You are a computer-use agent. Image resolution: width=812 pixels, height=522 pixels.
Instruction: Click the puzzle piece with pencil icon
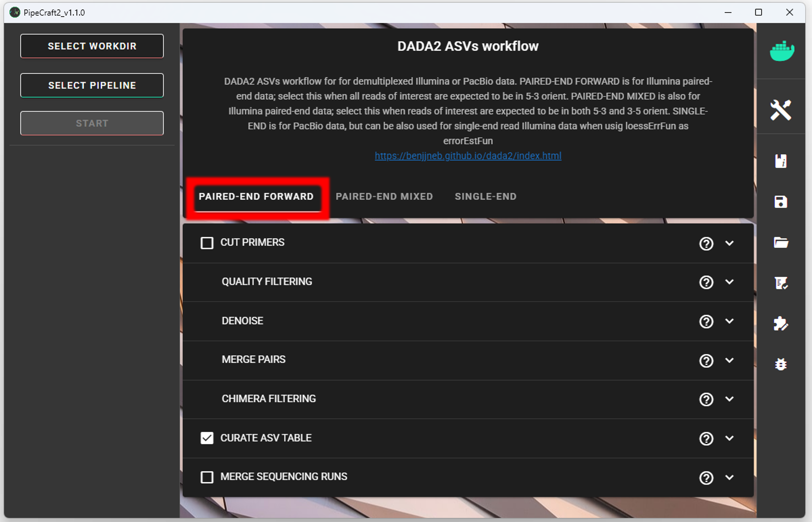click(781, 324)
